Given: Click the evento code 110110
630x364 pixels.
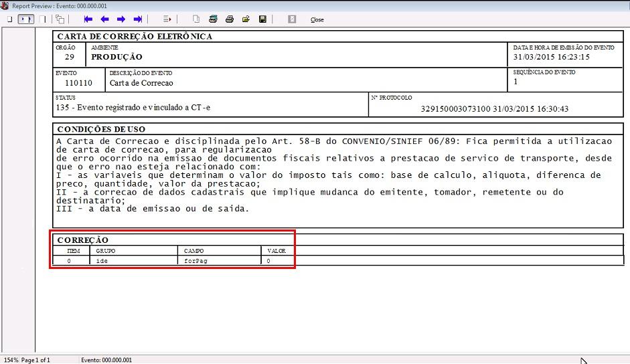Looking at the screenshot, I should click(79, 83).
